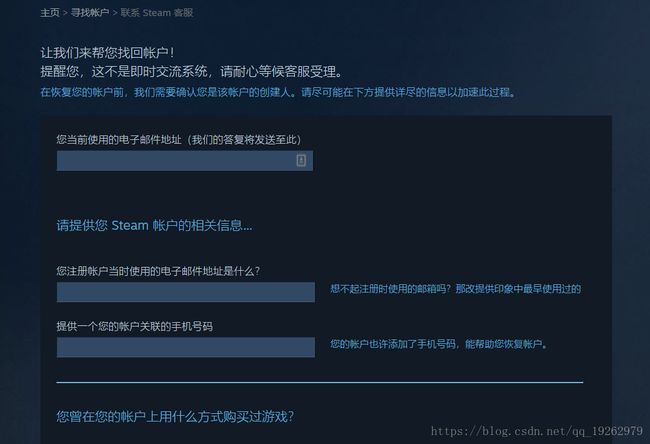Select the 请提供您 Steam 帐户的相关信息 heading

coord(154,226)
